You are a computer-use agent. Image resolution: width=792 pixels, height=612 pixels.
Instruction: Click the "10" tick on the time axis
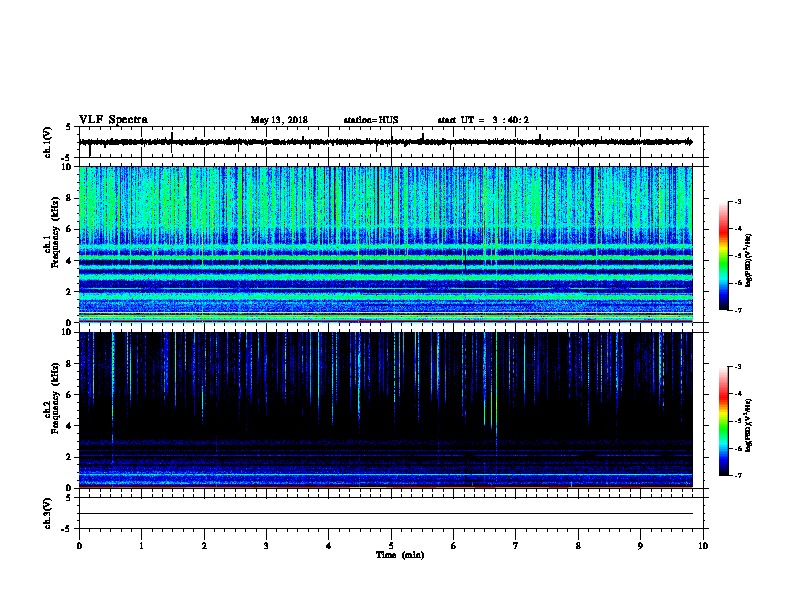[x=703, y=546]
